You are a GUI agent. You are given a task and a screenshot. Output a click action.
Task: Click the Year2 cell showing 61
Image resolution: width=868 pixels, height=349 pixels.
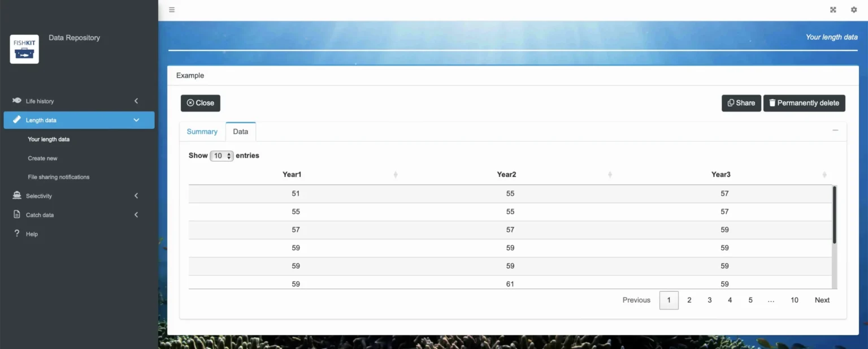[x=510, y=284]
